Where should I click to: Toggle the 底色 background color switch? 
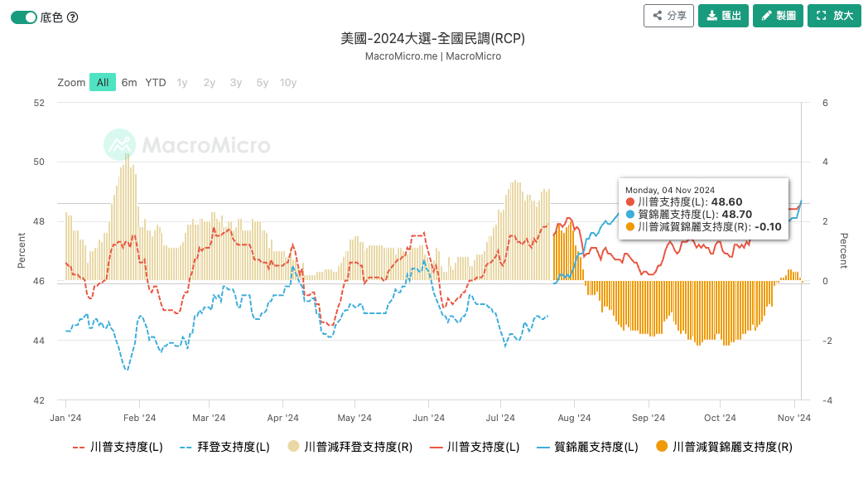(24, 17)
